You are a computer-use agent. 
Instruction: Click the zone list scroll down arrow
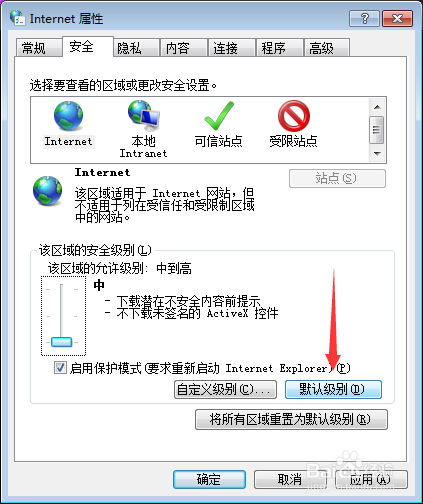377,154
